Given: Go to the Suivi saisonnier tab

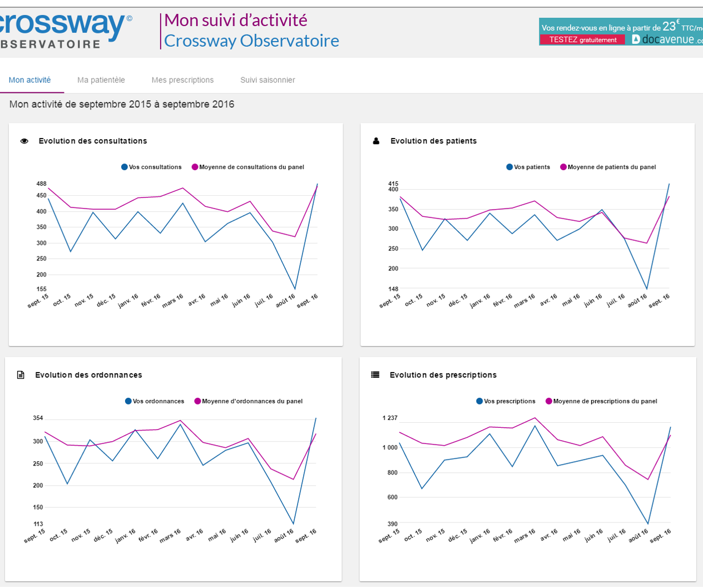Looking at the screenshot, I should [x=268, y=80].
